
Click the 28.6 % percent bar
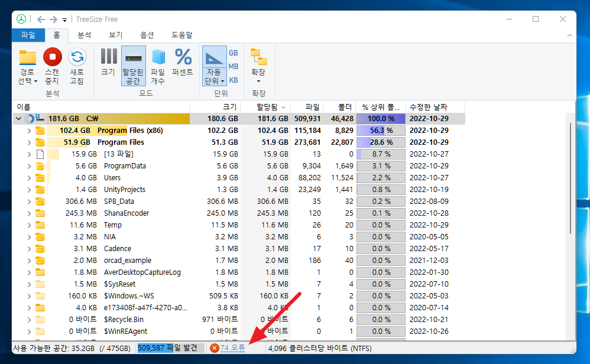tap(381, 142)
